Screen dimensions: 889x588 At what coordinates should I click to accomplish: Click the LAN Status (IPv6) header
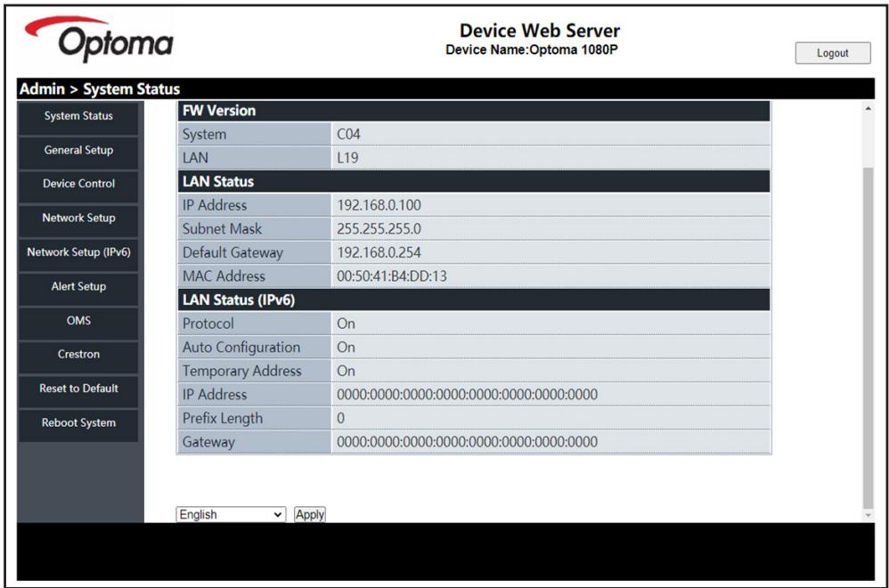[x=474, y=300]
